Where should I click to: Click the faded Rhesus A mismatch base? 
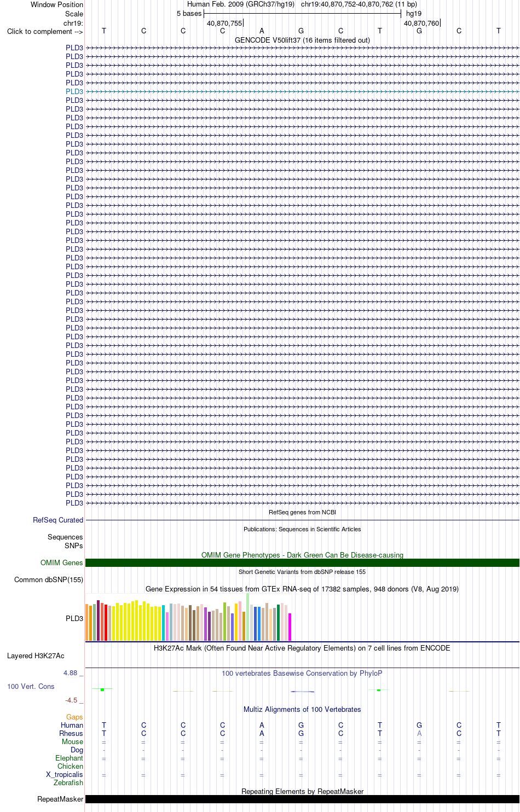tap(419, 733)
